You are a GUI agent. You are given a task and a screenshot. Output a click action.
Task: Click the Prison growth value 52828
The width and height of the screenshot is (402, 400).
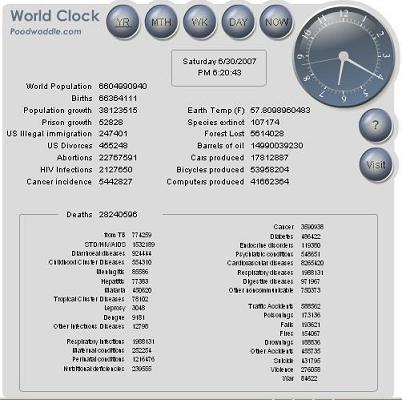pos(111,122)
